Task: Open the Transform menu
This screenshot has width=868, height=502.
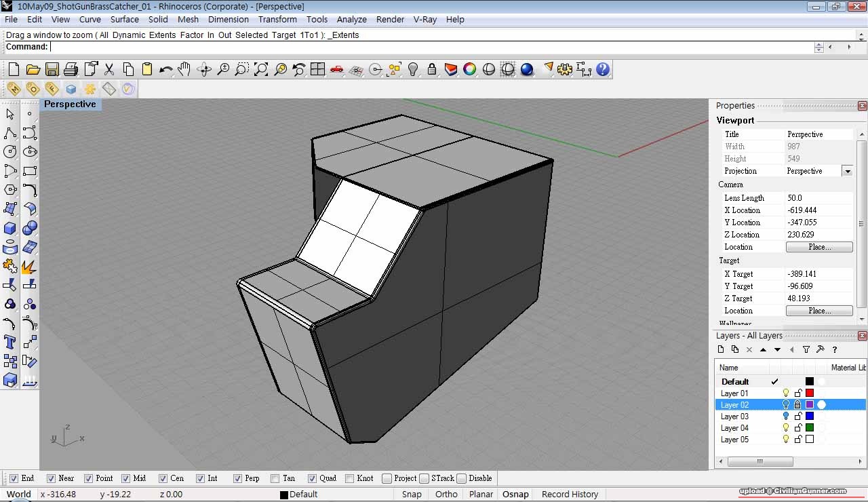Action: pos(277,20)
